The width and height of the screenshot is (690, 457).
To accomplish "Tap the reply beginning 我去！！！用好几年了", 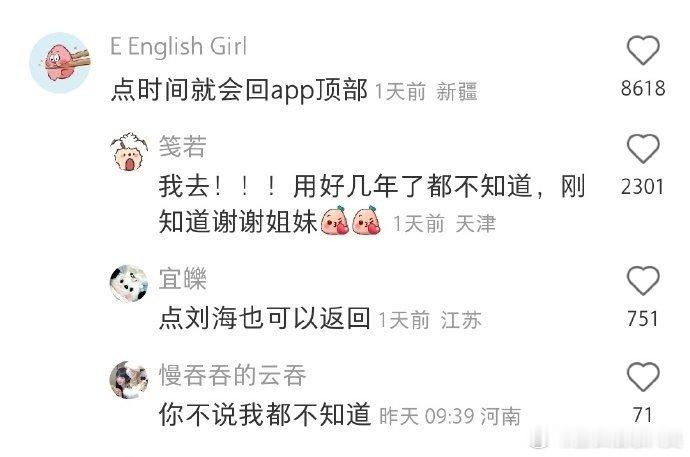I will [372, 204].
